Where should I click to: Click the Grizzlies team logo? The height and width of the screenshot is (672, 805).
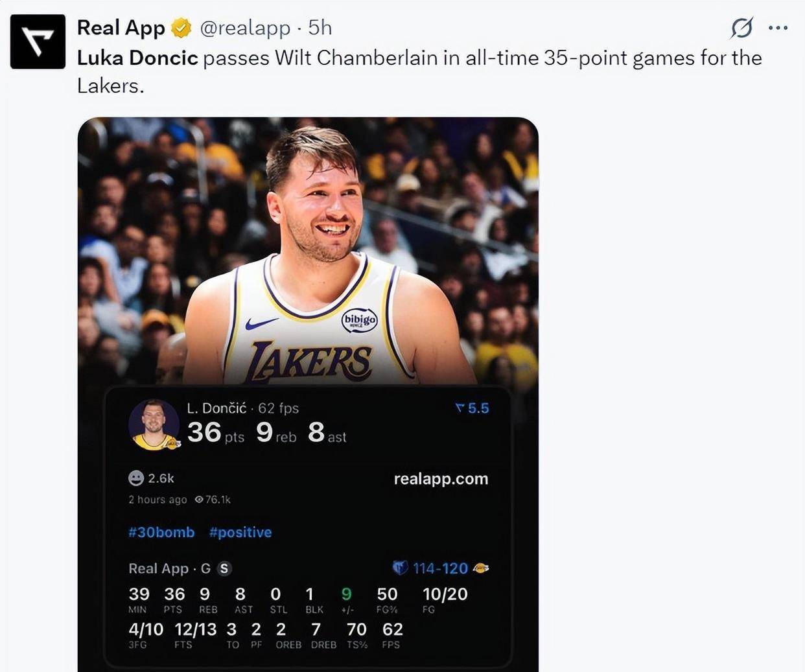pos(400,568)
